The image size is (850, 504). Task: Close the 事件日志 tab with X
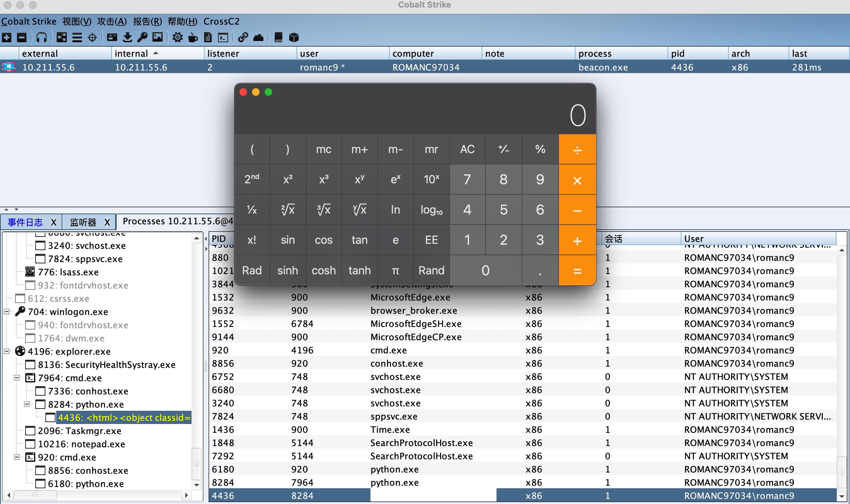tap(54, 222)
